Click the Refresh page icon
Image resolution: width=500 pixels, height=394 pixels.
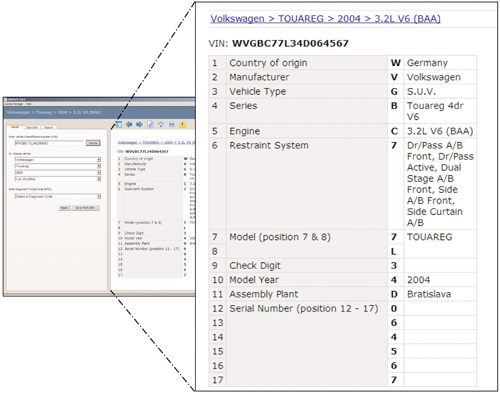150,125
